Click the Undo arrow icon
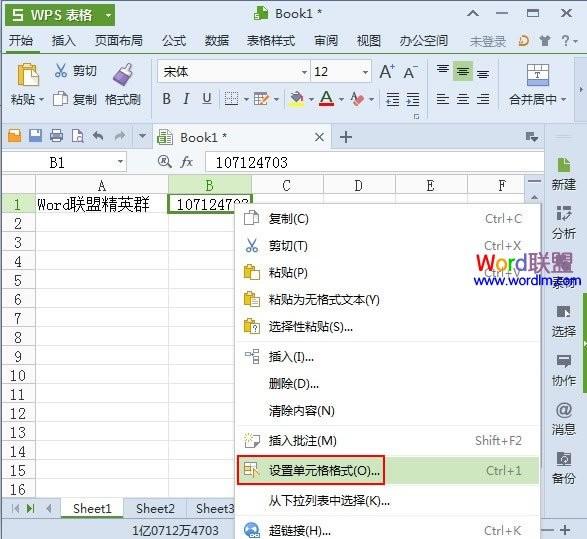The image size is (587, 539). [x=98, y=135]
